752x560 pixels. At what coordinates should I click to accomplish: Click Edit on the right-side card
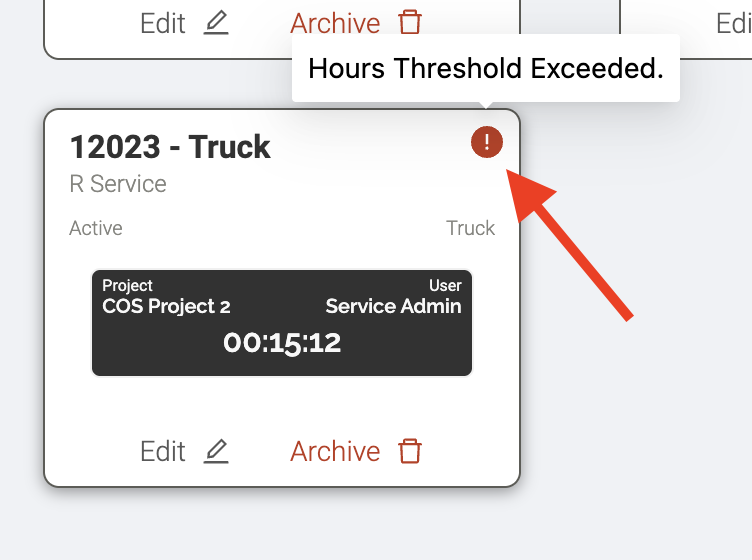[x=734, y=23]
